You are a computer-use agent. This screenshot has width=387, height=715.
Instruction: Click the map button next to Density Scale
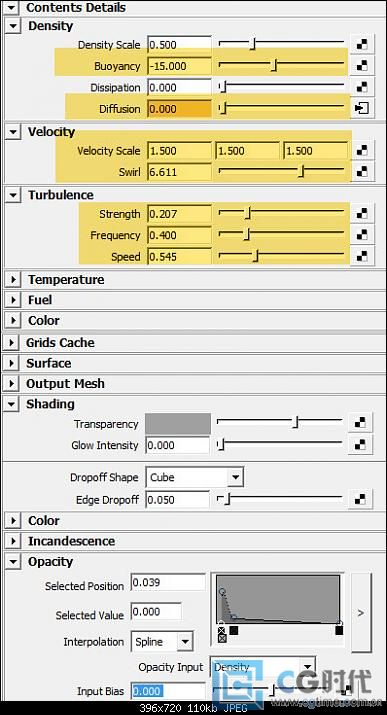click(362, 45)
